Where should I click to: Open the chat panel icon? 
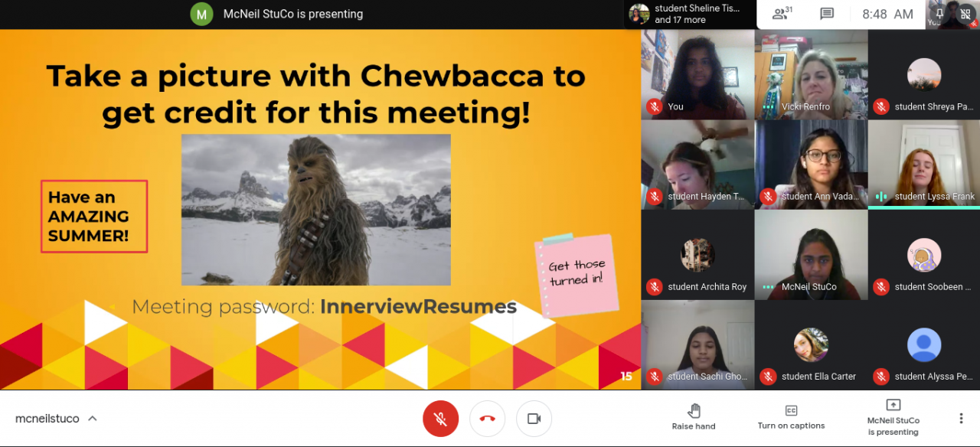coord(827,14)
